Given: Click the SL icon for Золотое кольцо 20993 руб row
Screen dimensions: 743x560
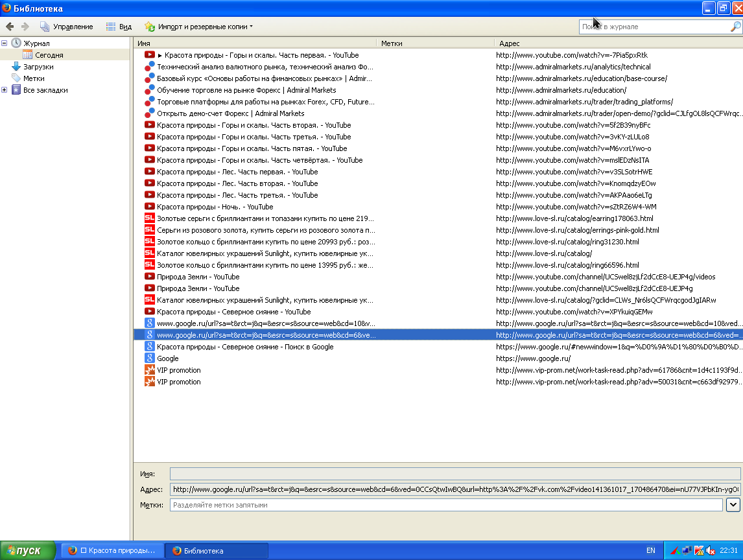Looking at the screenshot, I should tap(150, 242).
